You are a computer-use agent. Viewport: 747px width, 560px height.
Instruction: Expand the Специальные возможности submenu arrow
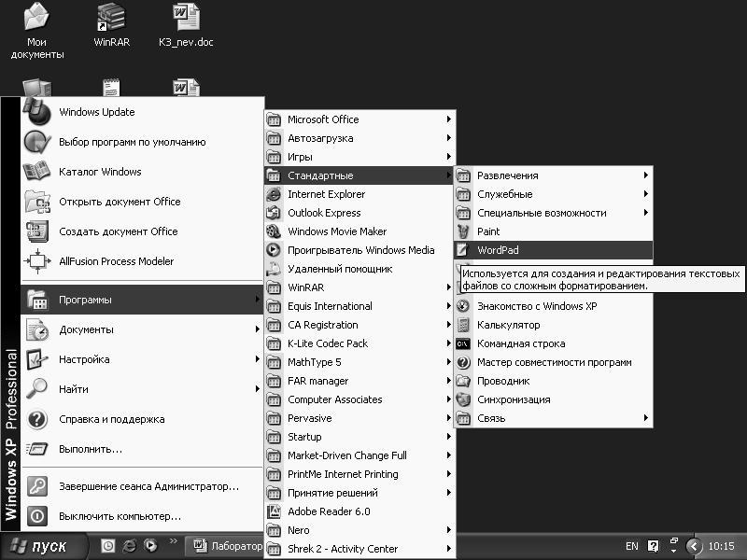pyautogui.click(x=646, y=213)
